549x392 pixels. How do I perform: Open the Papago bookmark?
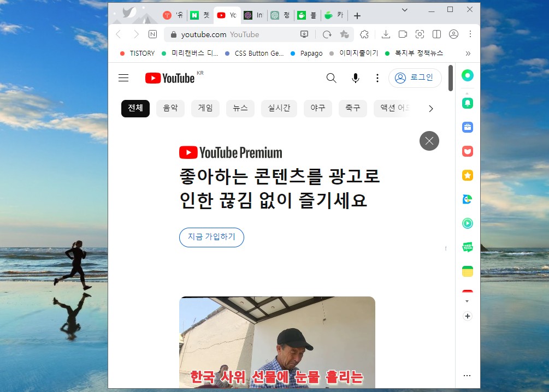click(306, 53)
